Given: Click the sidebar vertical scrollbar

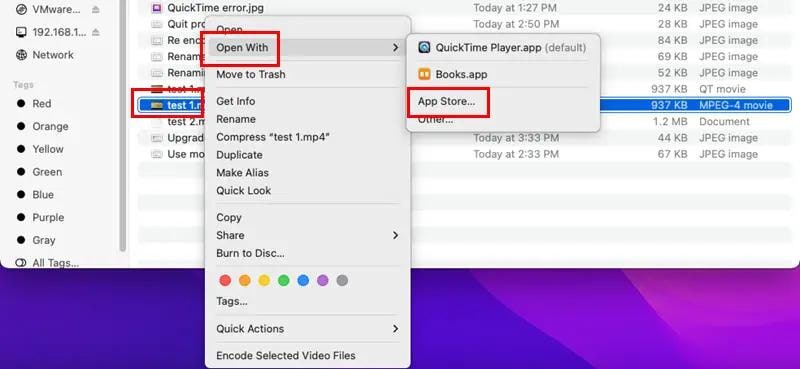Looking at the screenshot, I should pyautogui.click(x=122, y=125).
